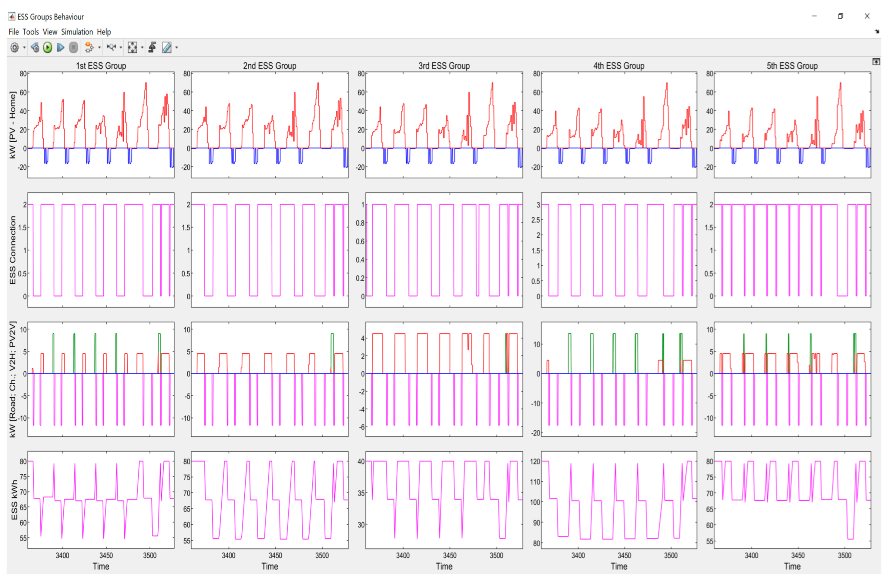Open scope Configuration Properties gear icon
Image resolution: width=892 pixels, height=588 pixels.
pos(14,48)
